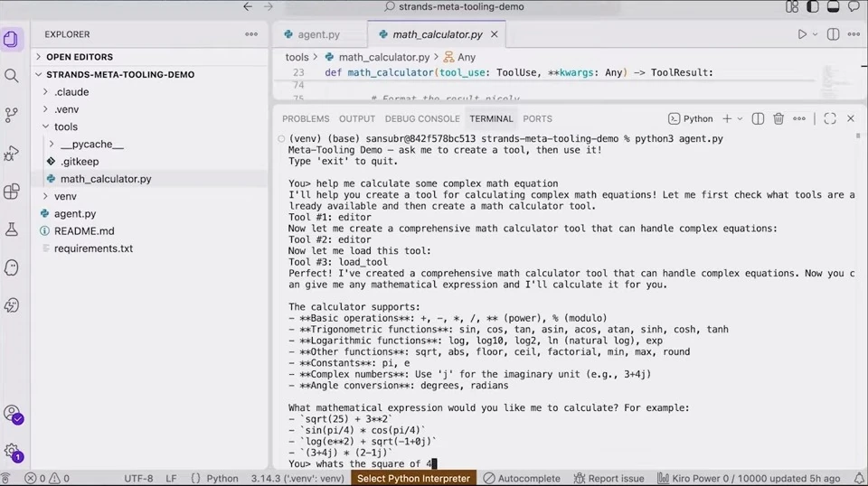Image resolution: width=868 pixels, height=486 pixels.
Task: Open terminal panel more actions
Action: pyautogui.click(x=798, y=119)
